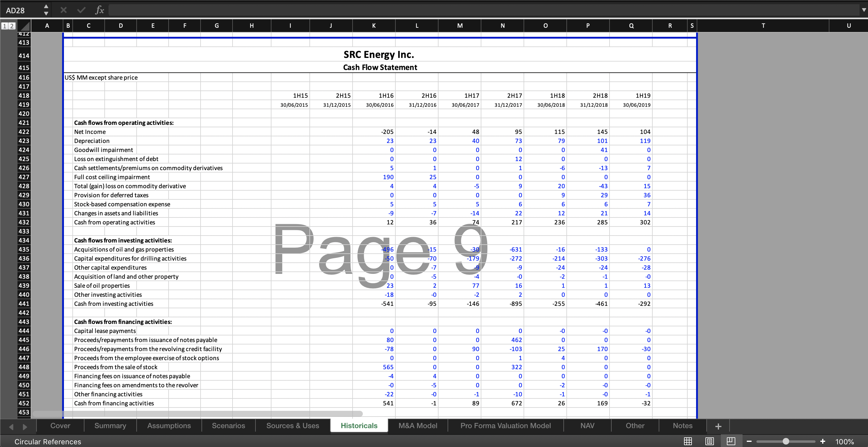Zoom in with the plus button

[x=822, y=441]
